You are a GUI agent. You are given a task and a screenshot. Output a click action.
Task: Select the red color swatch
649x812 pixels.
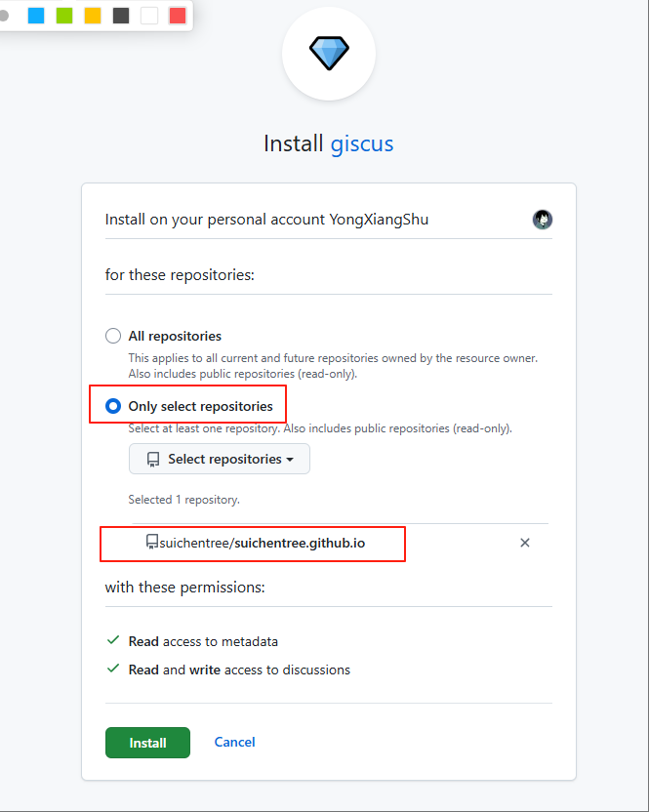(178, 16)
